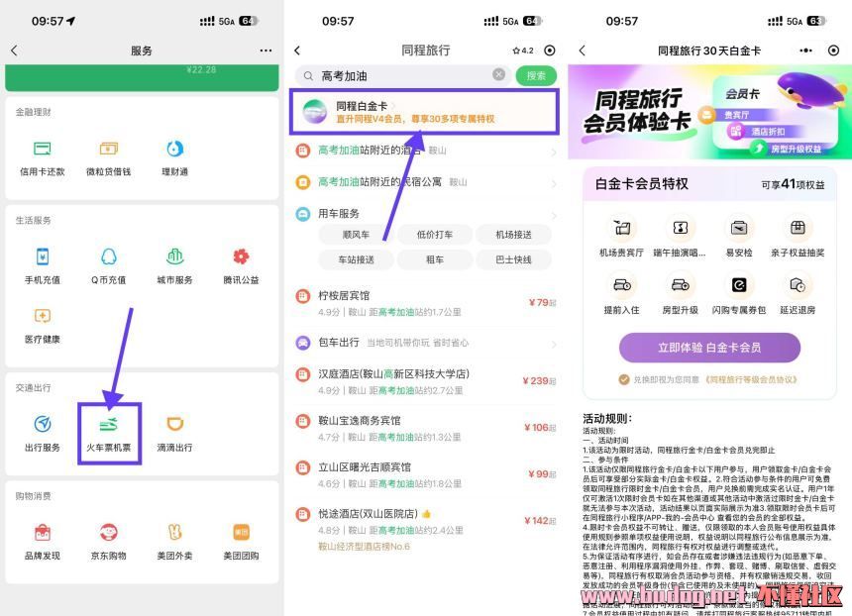Open 同程白金卡 search result
The width and height of the screenshot is (852, 616).
[424, 112]
